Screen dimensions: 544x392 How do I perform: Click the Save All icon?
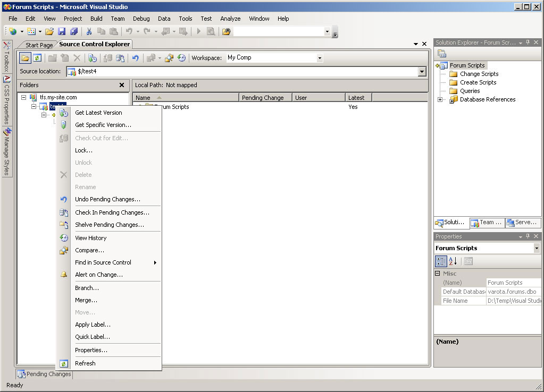point(74,31)
